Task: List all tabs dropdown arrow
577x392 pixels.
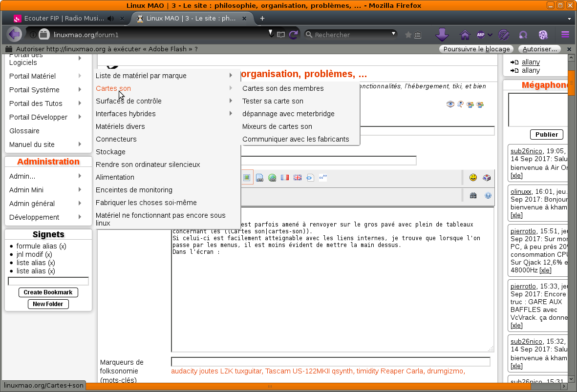Action: pyautogui.click(x=569, y=19)
